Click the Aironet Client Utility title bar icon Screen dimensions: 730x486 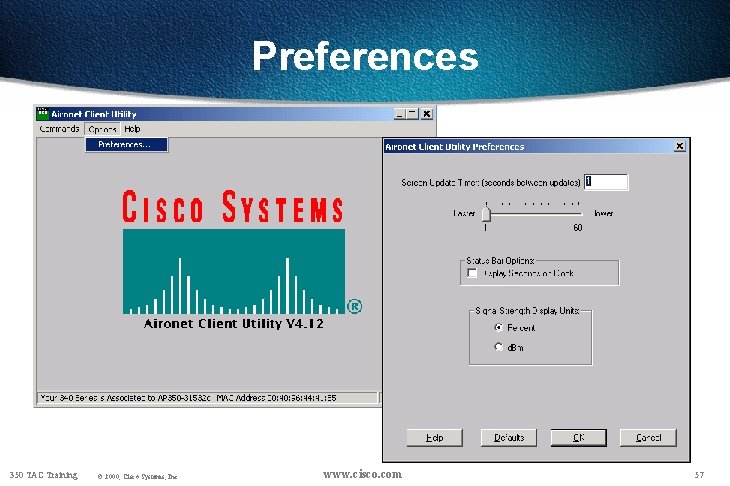pyautogui.click(x=43, y=113)
